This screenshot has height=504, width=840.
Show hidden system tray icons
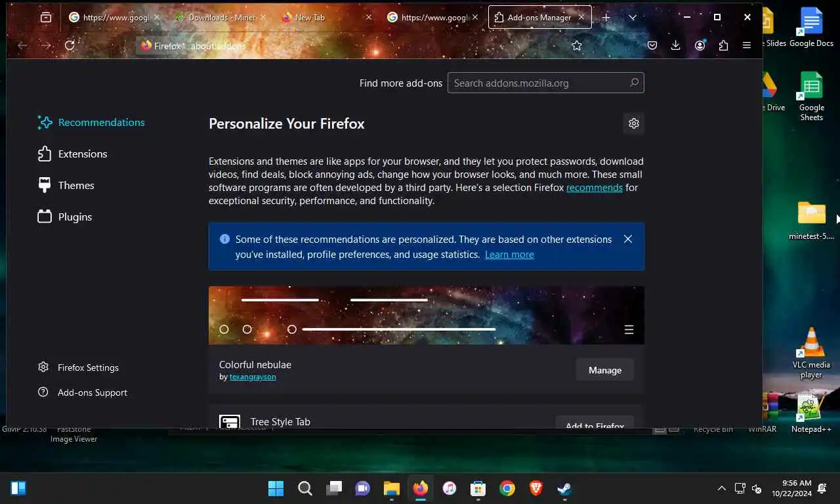[722, 488]
